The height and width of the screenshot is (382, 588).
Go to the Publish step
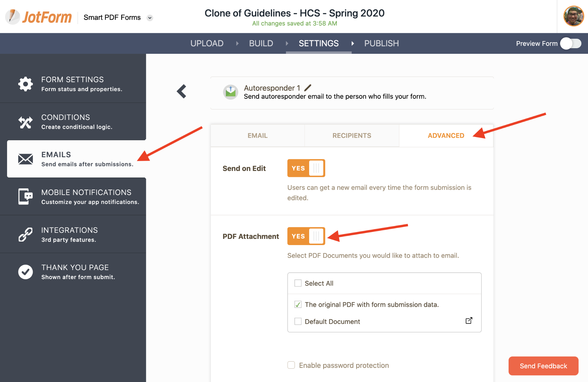pyautogui.click(x=381, y=43)
